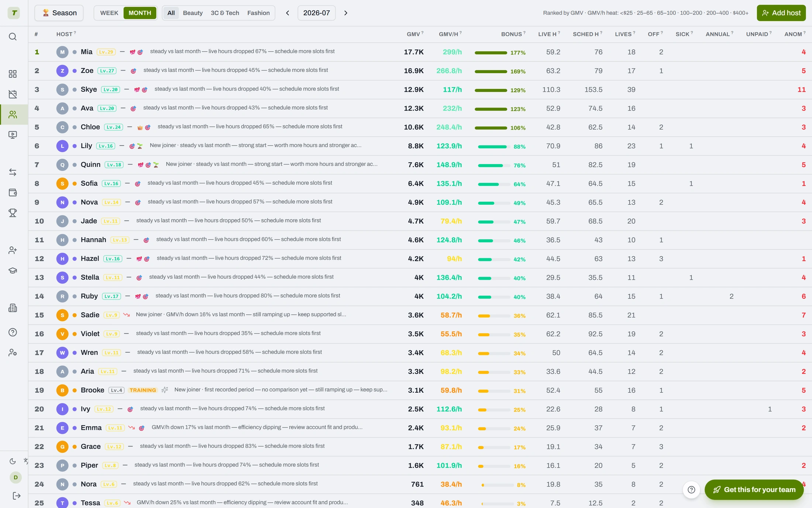Open host Skye's row name

89,89
